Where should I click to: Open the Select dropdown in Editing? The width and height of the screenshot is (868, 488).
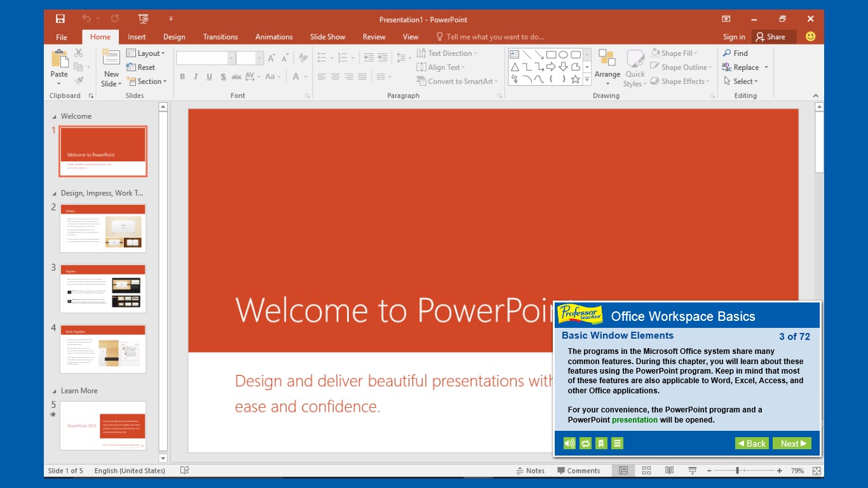coord(740,81)
